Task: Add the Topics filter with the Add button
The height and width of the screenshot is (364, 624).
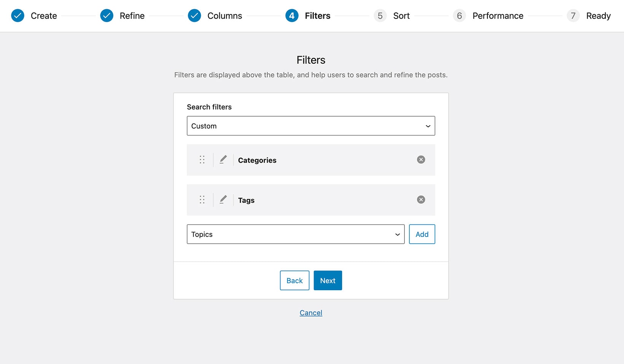Action: coord(422,234)
